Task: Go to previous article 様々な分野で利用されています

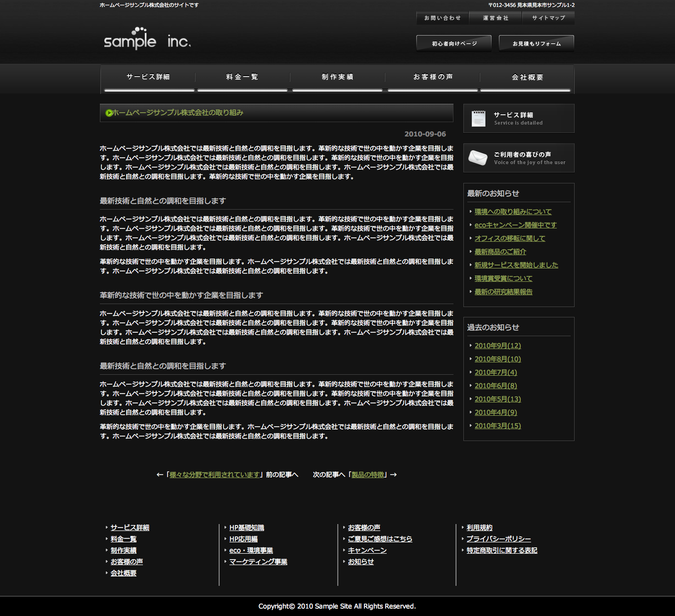Action: [x=215, y=475]
